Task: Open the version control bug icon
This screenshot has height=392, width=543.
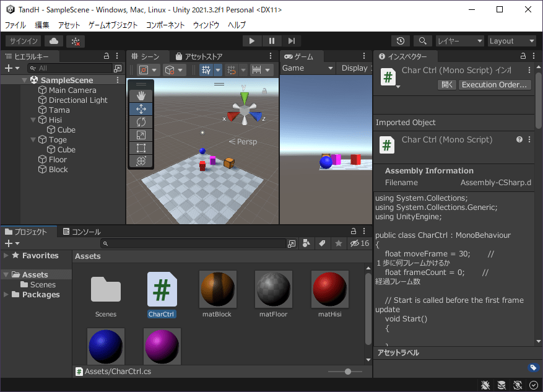Action: (76, 41)
